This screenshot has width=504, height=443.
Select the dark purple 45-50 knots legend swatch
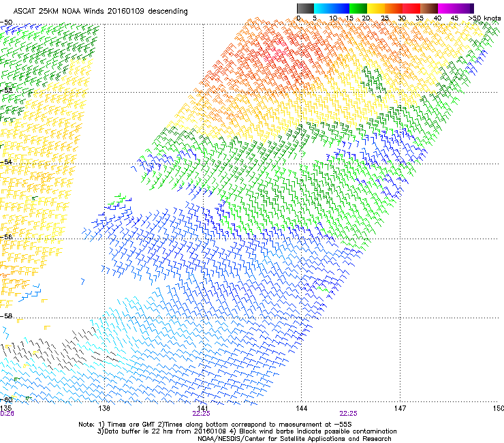[x=464, y=8]
